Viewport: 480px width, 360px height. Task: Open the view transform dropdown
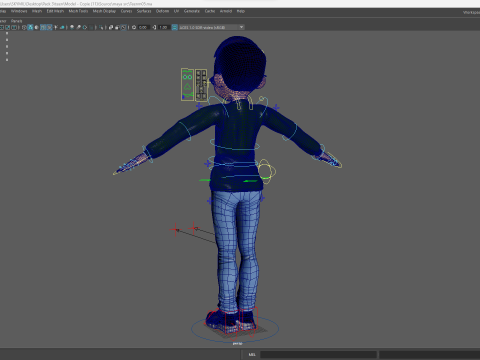[x=212, y=27]
